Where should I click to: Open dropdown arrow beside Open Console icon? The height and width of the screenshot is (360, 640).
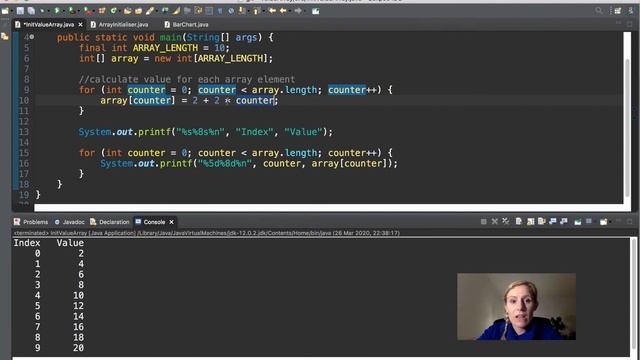(610, 222)
